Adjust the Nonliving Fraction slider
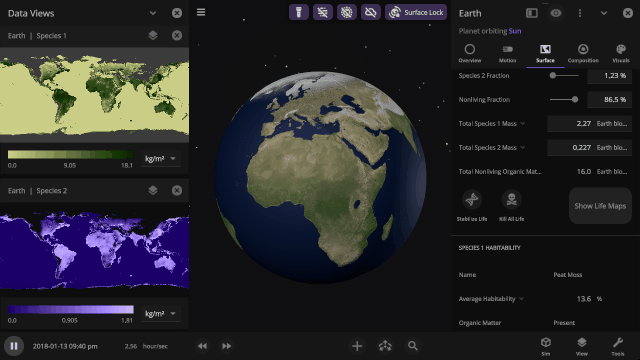The width and height of the screenshot is (640, 360). [564, 100]
